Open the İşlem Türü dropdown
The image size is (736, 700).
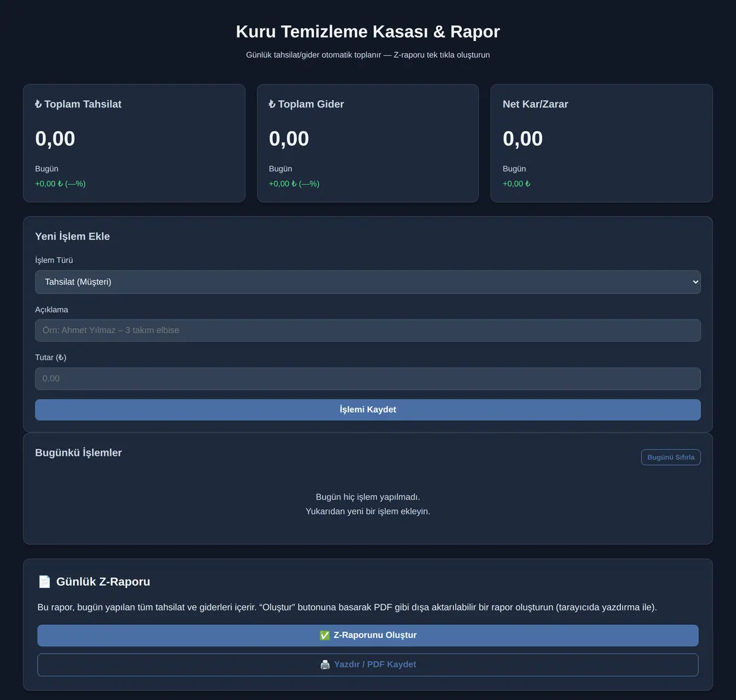pos(367,282)
